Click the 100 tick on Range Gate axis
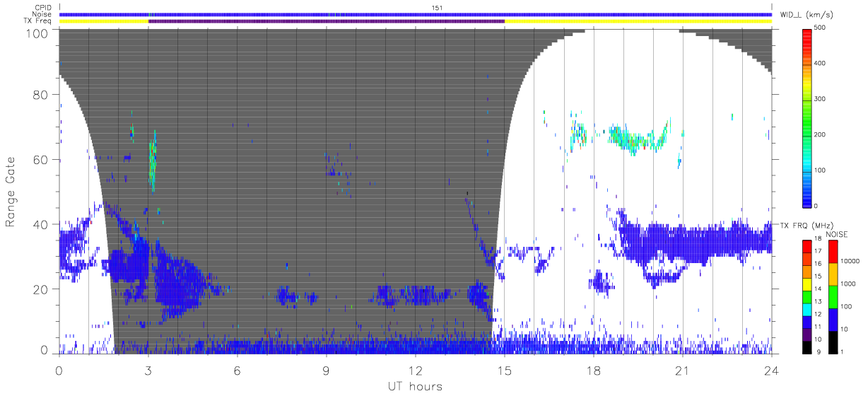 (37, 33)
